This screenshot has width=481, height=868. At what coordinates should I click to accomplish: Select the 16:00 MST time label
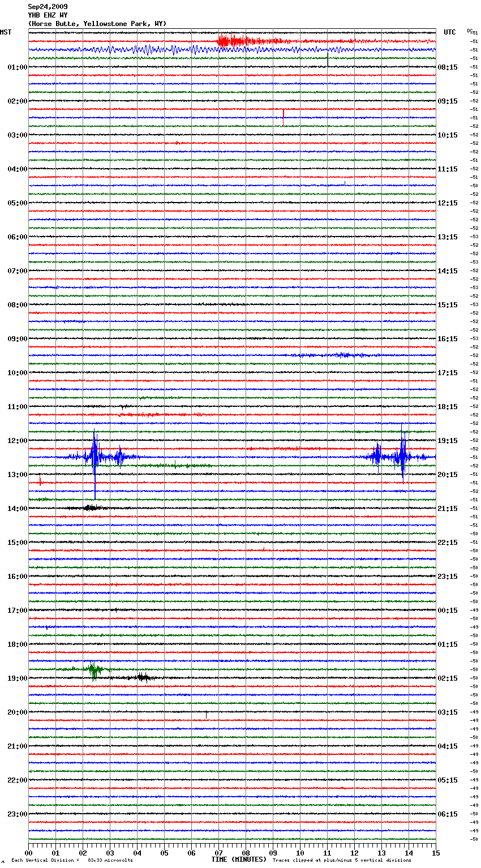coord(18,577)
